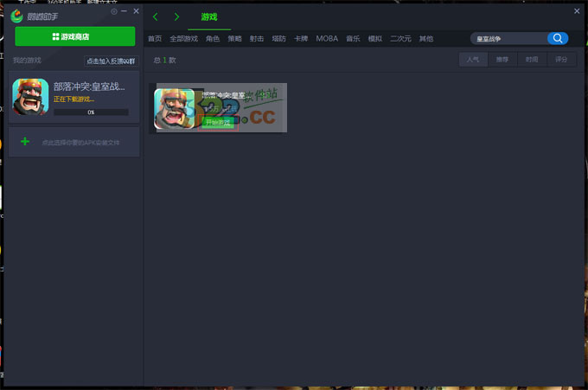Select the 游戏 tab
The height and width of the screenshot is (390, 588).
click(209, 17)
